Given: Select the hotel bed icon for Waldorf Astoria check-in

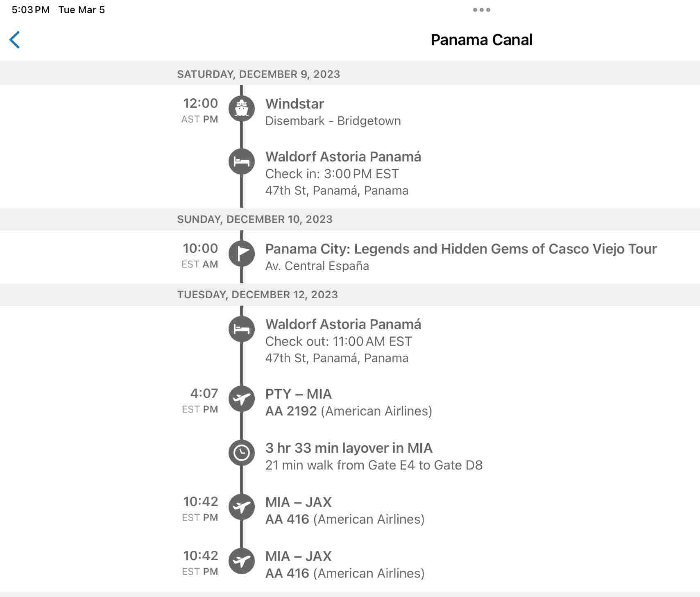Looking at the screenshot, I should [x=242, y=161].
